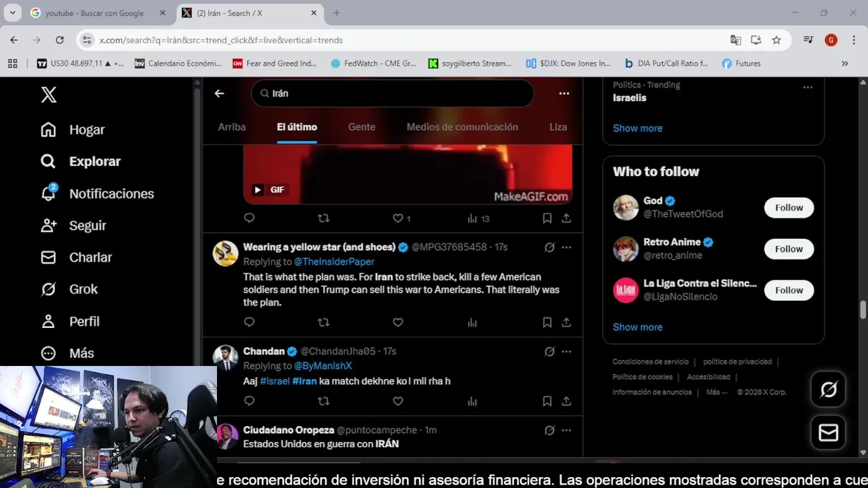Bookmark page with star icon

point(776,40)
